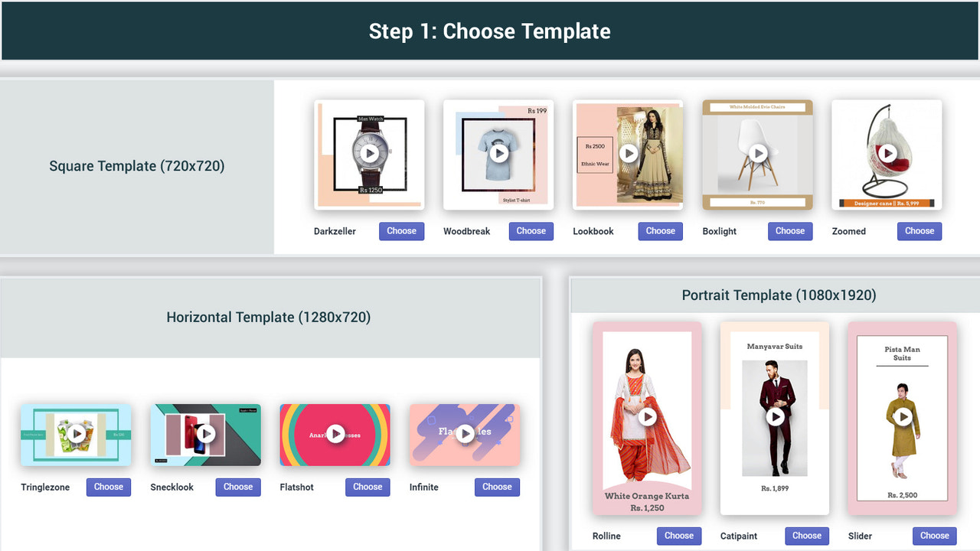Choose the Slider portrait template
This screenshot has height=551, width=980.
[x=934, y=536]
